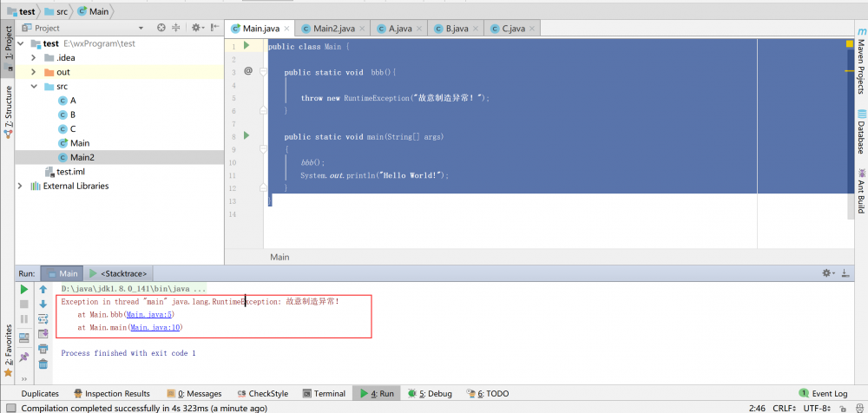Image resolution: width=868 pixels, height=413 pixels.
Task: Toggle tool window bars icon bottom-left
Action: tap(10, 409)
